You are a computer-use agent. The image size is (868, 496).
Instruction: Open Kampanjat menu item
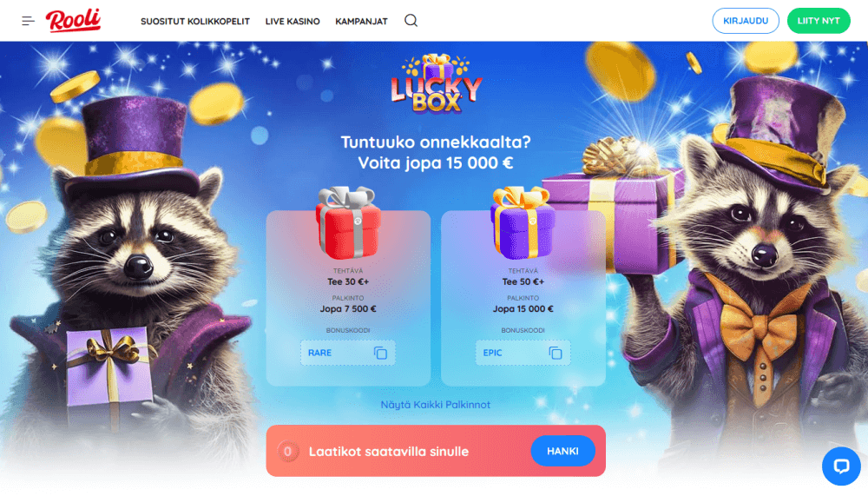coord(361,21)
